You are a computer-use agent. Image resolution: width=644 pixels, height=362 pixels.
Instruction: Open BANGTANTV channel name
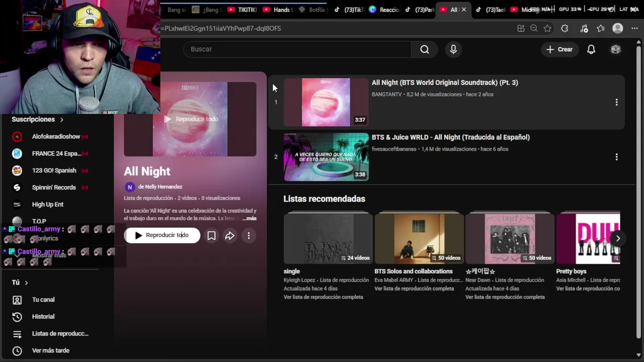coord(387,95)
